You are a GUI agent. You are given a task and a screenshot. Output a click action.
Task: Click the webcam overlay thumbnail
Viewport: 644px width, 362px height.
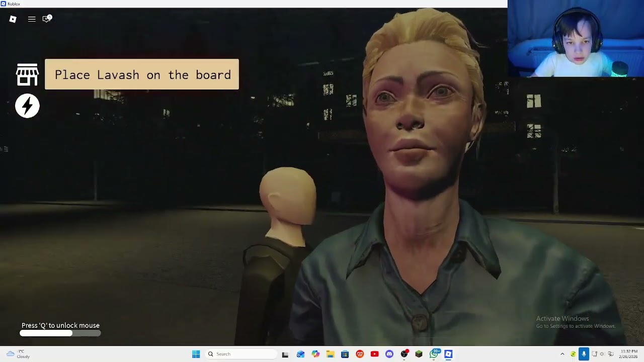(576, 39)
